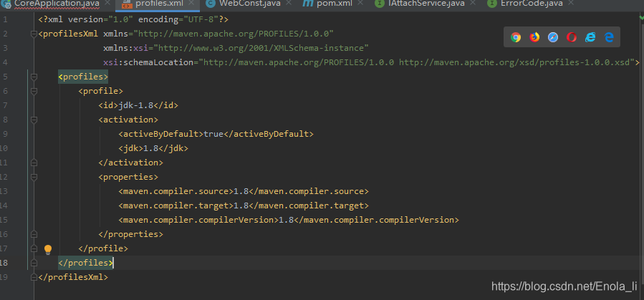Click the xsi:schemaLocation attribute value

click(x=418, y=62)
